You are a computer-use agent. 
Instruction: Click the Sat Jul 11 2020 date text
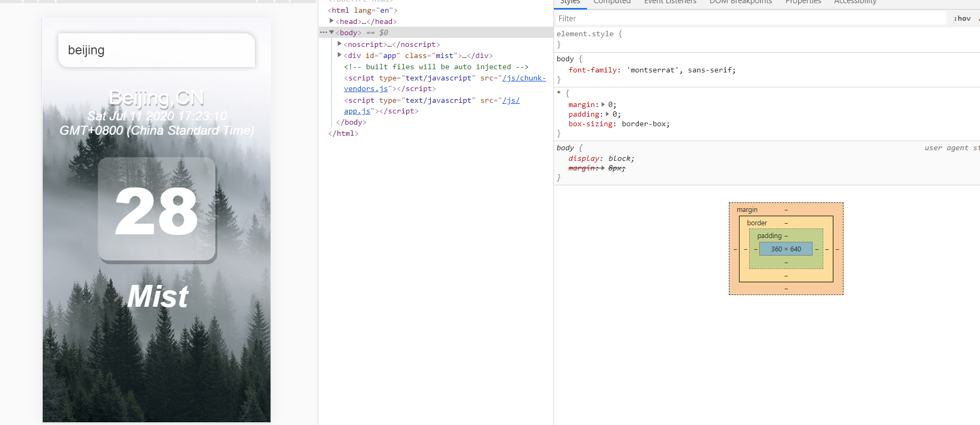pos(157,123)
